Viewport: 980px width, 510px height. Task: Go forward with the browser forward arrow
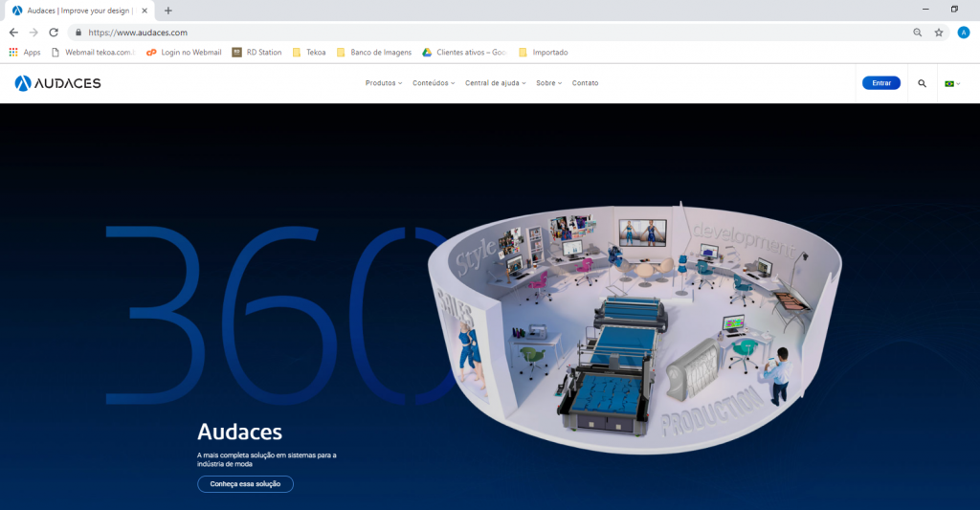(x=33, y=33)
